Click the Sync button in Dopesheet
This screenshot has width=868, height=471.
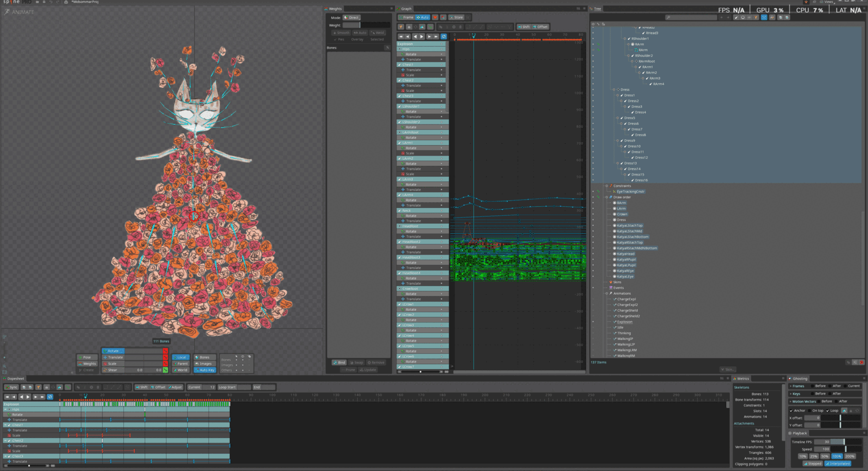pos(11,387)
